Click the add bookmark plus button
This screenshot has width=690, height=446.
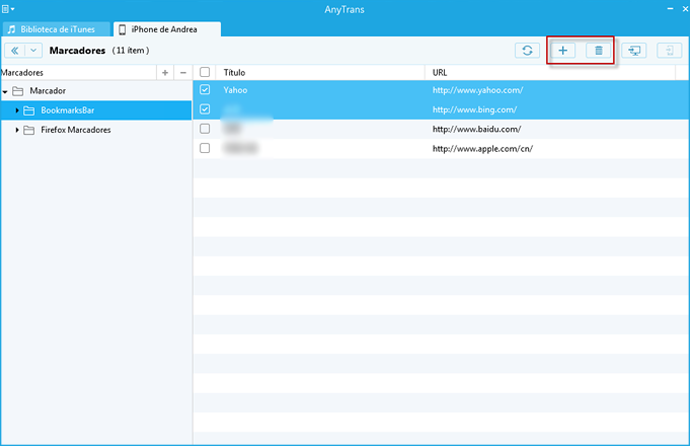pyautogui.click(x=563, y=51)
